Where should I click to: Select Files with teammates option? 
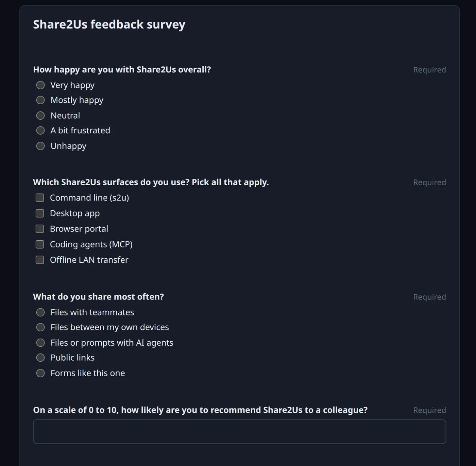40,312
